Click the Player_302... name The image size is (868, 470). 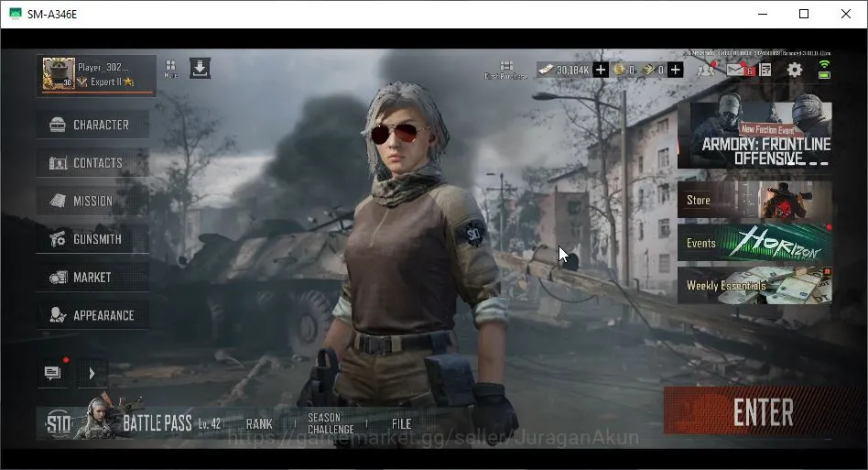[x=103, y=67]
